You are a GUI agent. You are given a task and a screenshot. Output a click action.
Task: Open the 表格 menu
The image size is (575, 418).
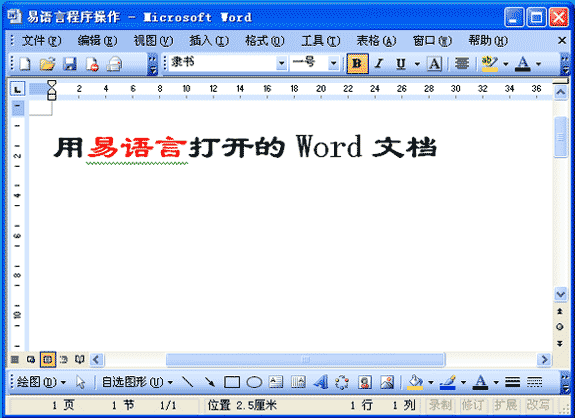(x=376, y=41)
